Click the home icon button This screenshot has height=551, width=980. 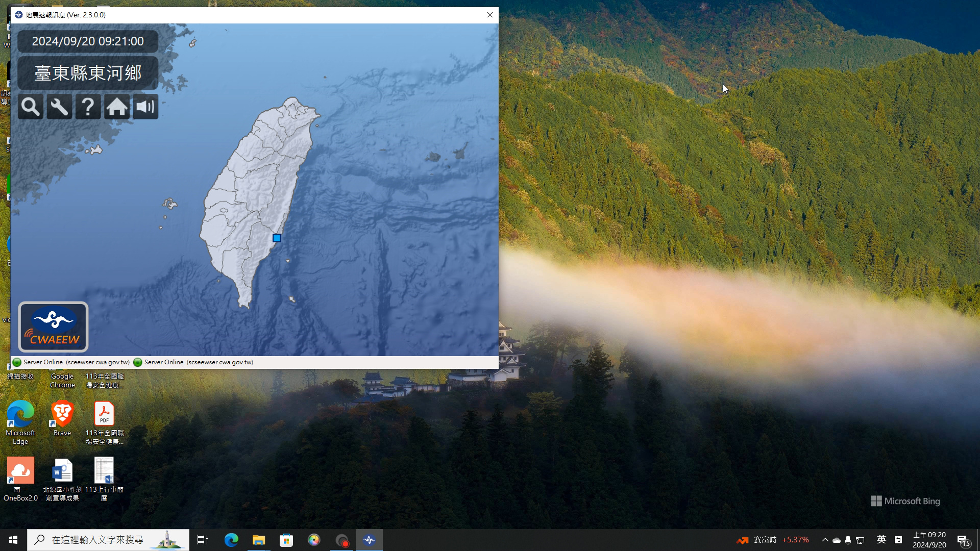click(117, 107)
